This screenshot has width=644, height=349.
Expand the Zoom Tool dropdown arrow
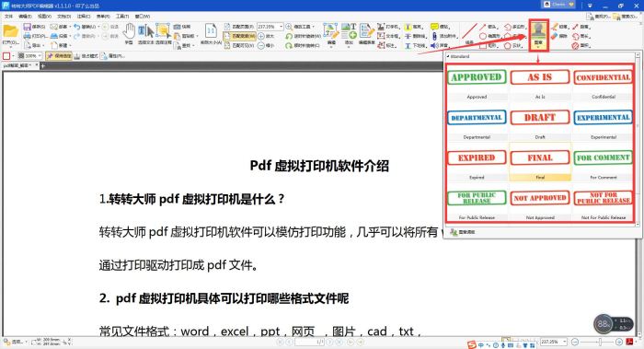[x=314, y=27]
